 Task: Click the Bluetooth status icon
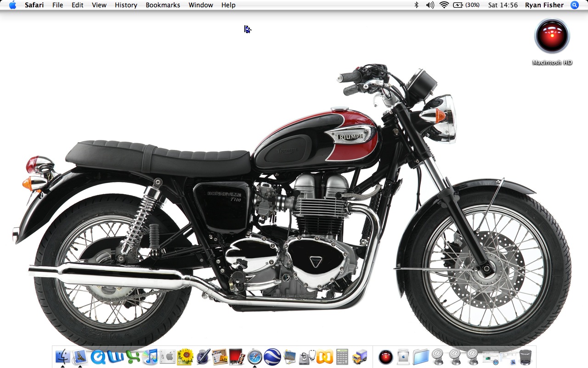point(417,5)
